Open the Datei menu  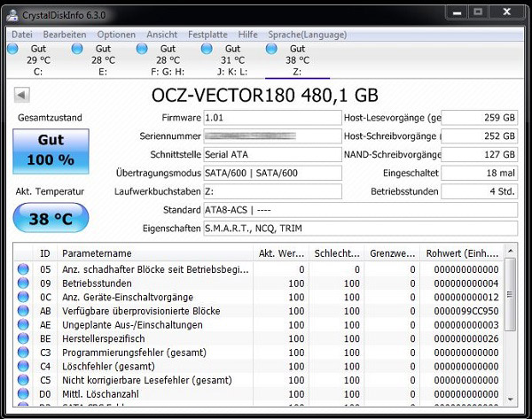click(22, 35)
